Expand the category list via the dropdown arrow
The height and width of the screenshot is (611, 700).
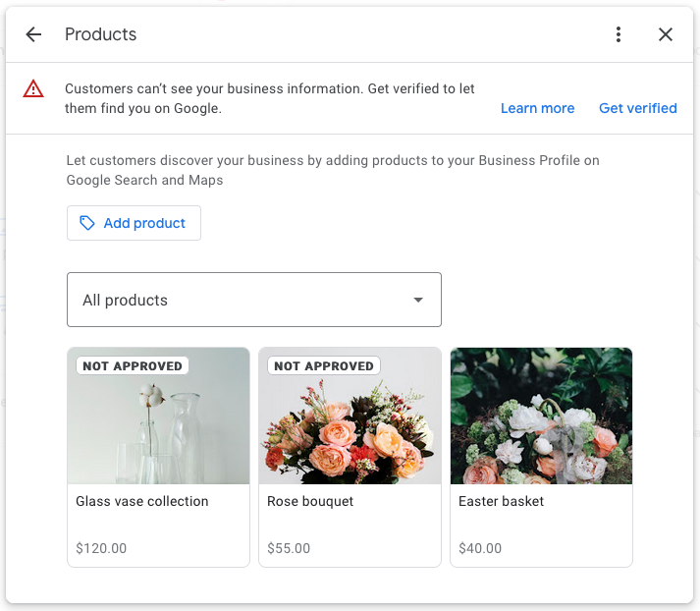point(418,300)
